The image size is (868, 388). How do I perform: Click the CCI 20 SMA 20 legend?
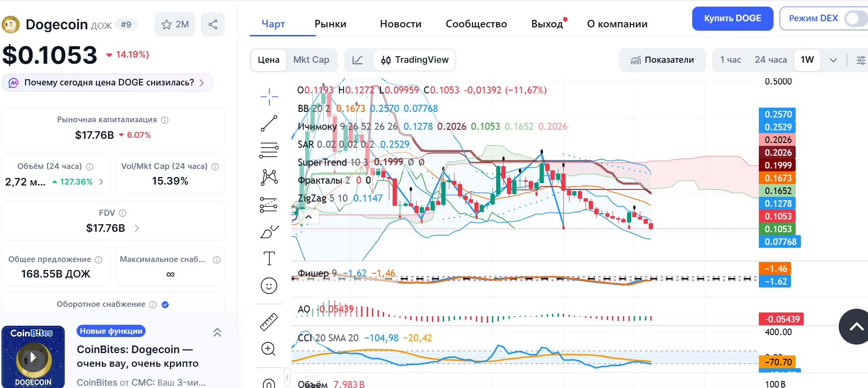click(x=365, y=338)
